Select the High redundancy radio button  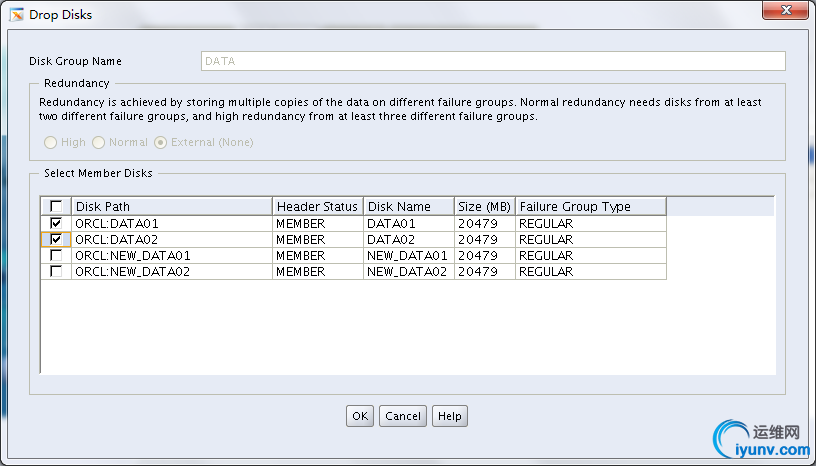(x=50, y=142)
